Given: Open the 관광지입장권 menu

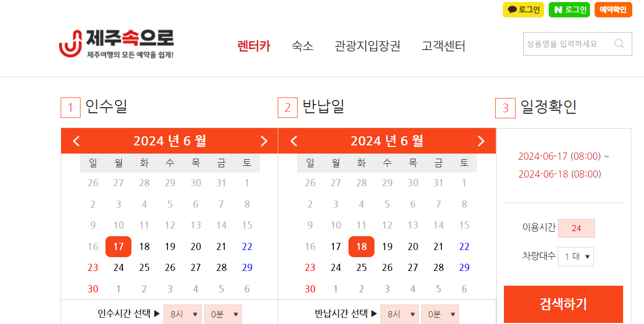Looking at the screenshot, I should coord(367,46).
